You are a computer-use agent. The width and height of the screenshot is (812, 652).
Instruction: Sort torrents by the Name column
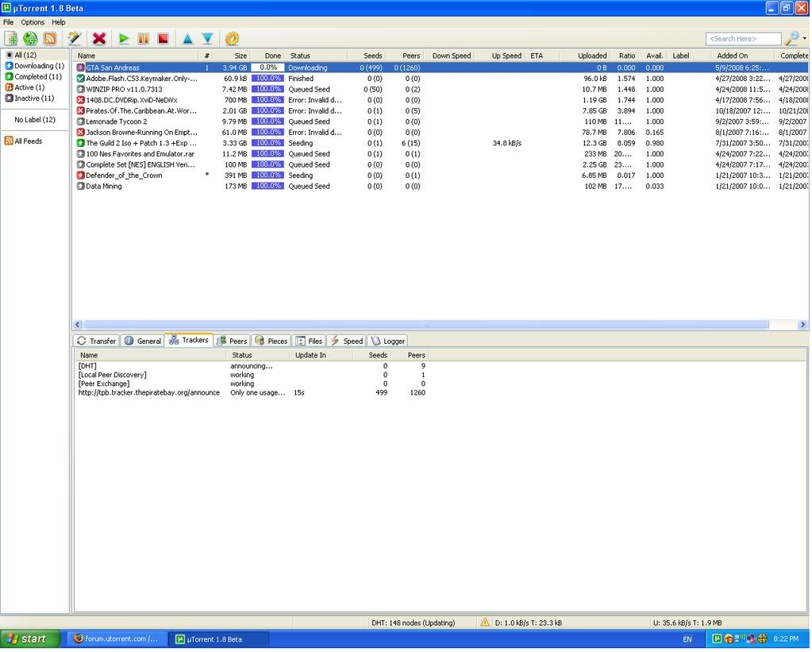137,56
